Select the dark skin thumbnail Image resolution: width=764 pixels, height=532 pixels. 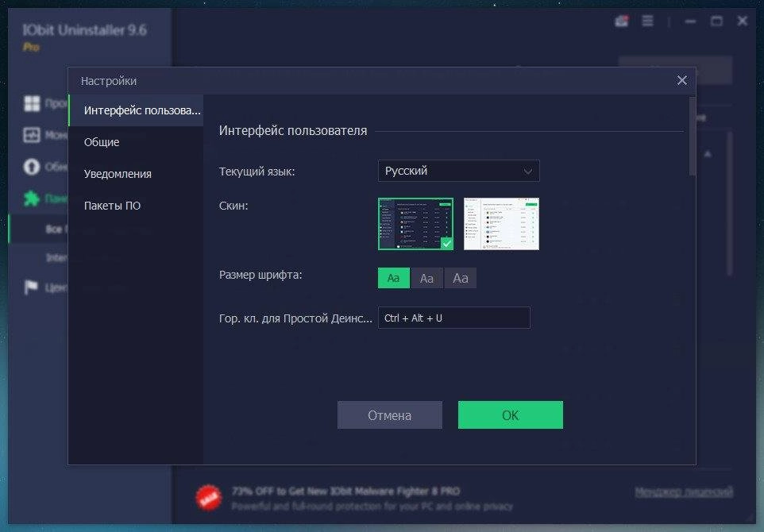coord(415,224)
